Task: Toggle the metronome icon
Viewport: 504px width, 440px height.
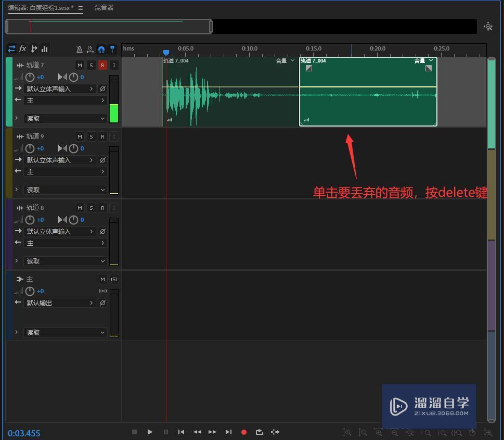Action: pyautogui.click(x=80, y=49)
